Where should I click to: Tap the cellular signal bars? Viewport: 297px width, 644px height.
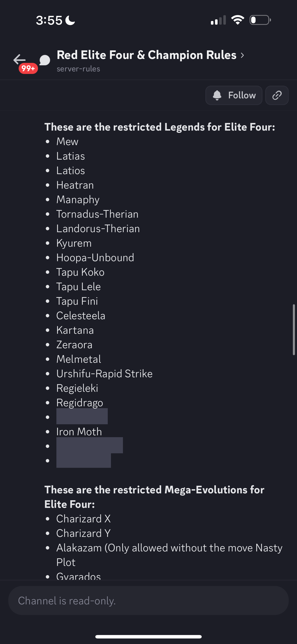click(218, 20)
